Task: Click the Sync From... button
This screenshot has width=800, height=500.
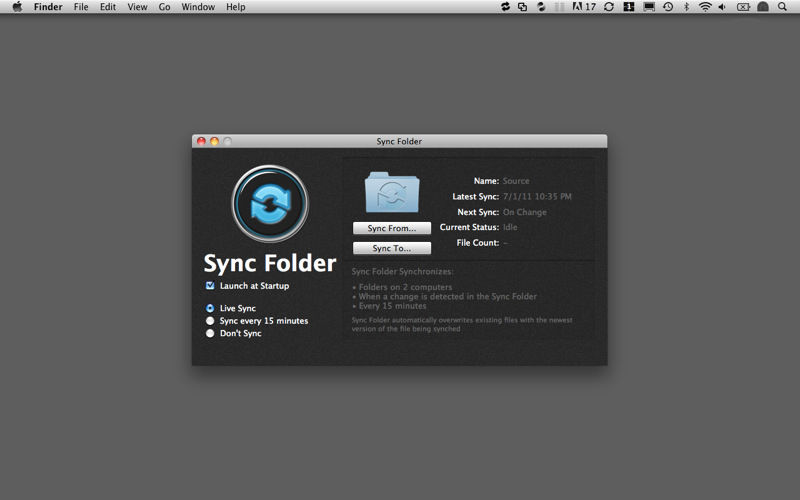Action: (392, 228)
